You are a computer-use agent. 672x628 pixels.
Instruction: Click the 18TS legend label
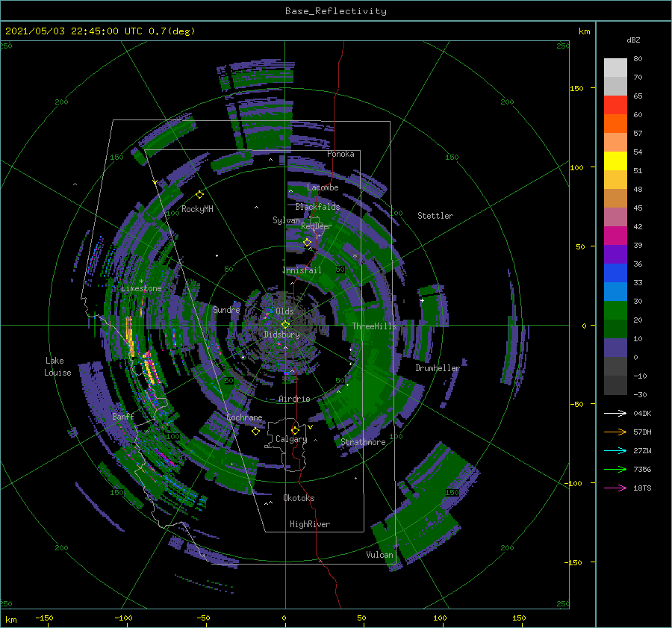(x=642, y=488)
